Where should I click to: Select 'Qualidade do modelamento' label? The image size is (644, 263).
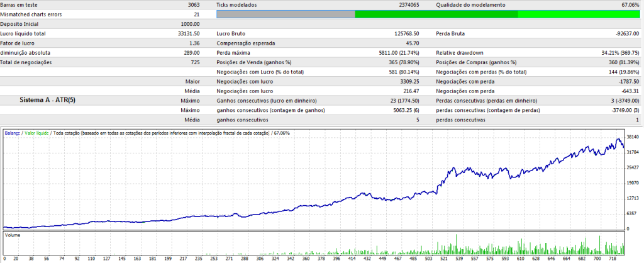(x=470, y=5)
